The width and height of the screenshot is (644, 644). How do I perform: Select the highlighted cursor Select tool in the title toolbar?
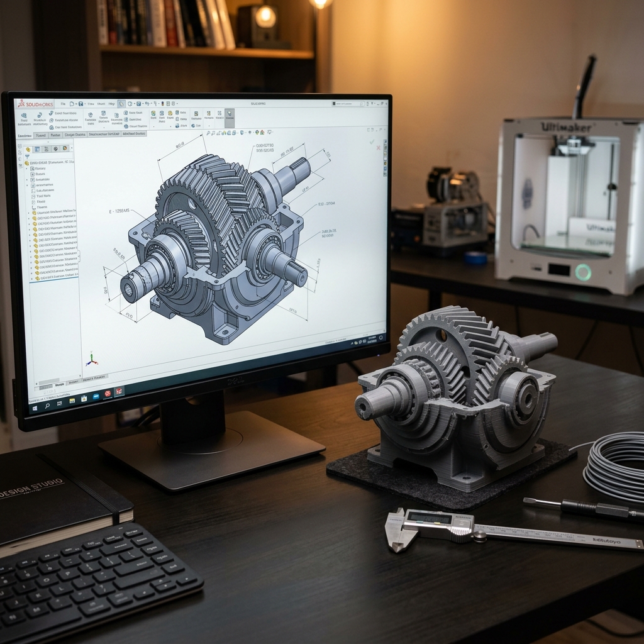point(121,104)
